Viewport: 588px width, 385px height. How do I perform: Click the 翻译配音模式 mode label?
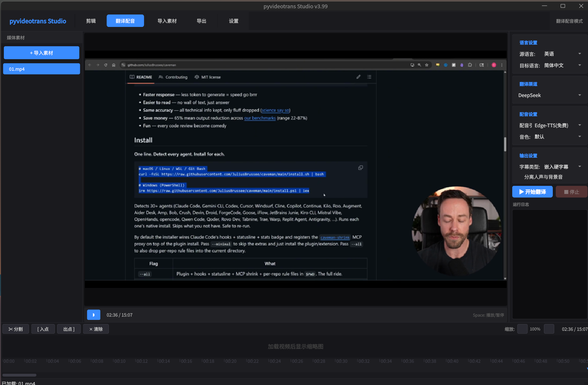point(569,21)
